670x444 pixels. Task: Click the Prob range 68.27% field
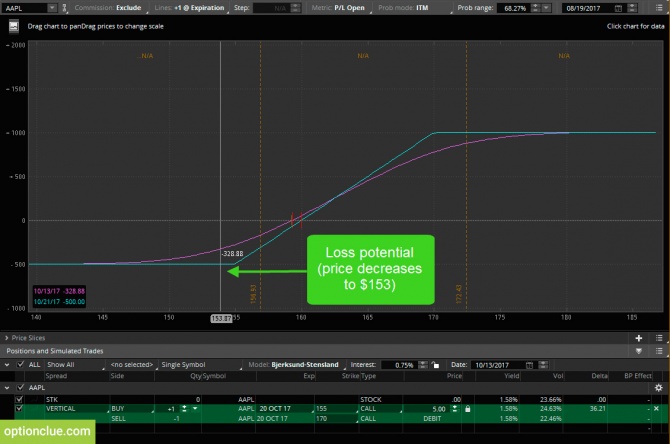click(x=513, y=8)
